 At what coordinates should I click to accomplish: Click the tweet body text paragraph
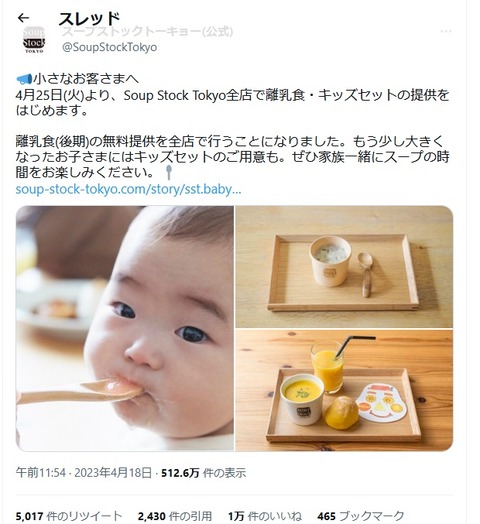point(232,157)
